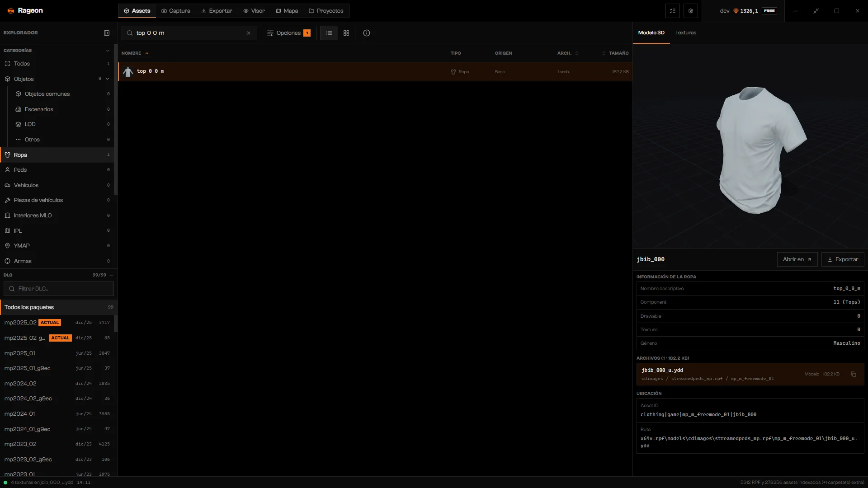The width and height of the screenshot is (868, 488).
Task: Focus the top_0_0_m search field
Action: coord(189,33)
